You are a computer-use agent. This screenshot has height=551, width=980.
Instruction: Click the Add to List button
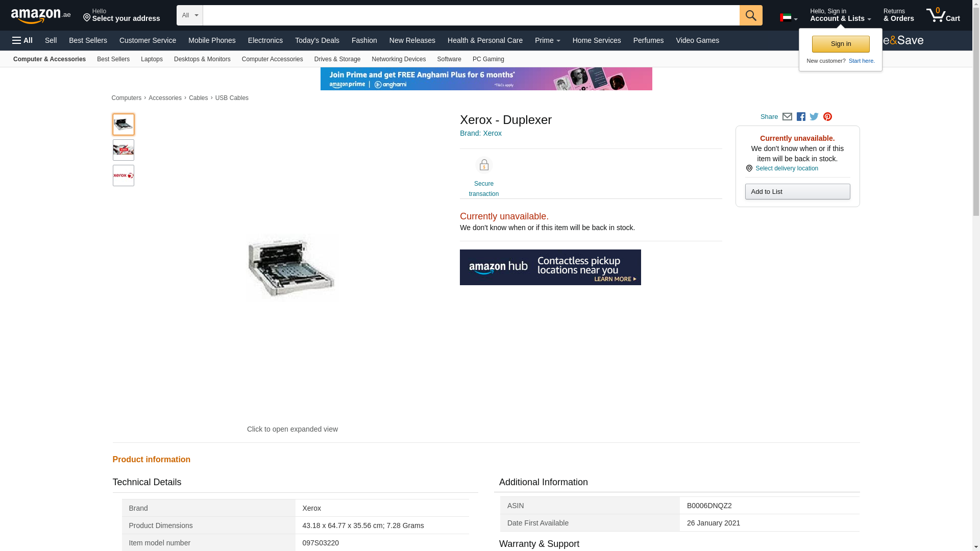(797, 192)
